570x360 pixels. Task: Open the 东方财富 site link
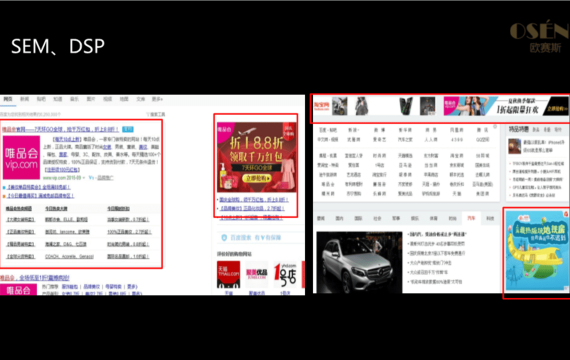[x=431, y=156]
